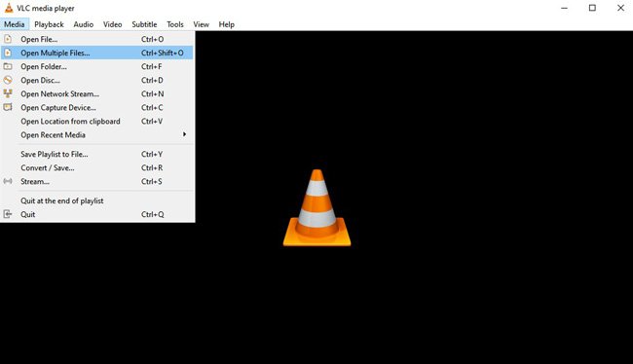
Task: Click the Open Folder icon
Action: coord(8,66)
